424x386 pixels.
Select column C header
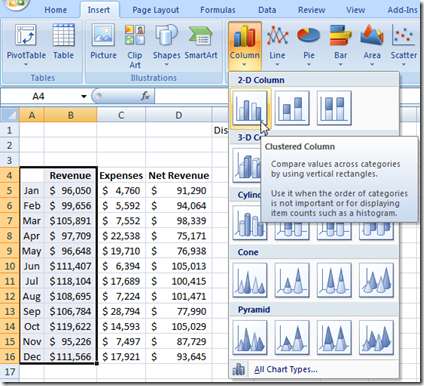121,115
